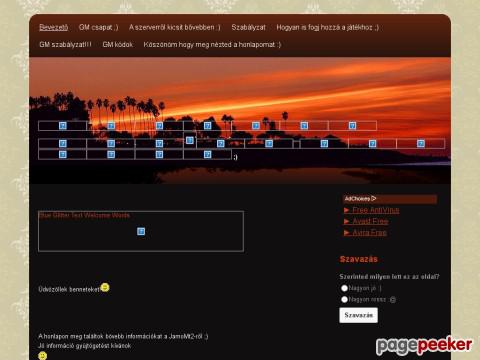Viewport: 480px width, 360px height.
Task: Click the yellow smiley below 'Jó információ' text
Action: click(x=43, y=356)
